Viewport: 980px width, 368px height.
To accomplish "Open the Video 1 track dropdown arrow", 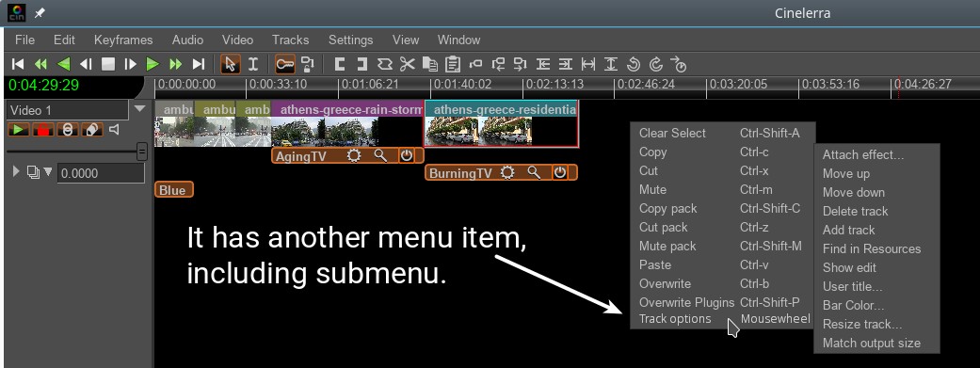I will [140, 109].
